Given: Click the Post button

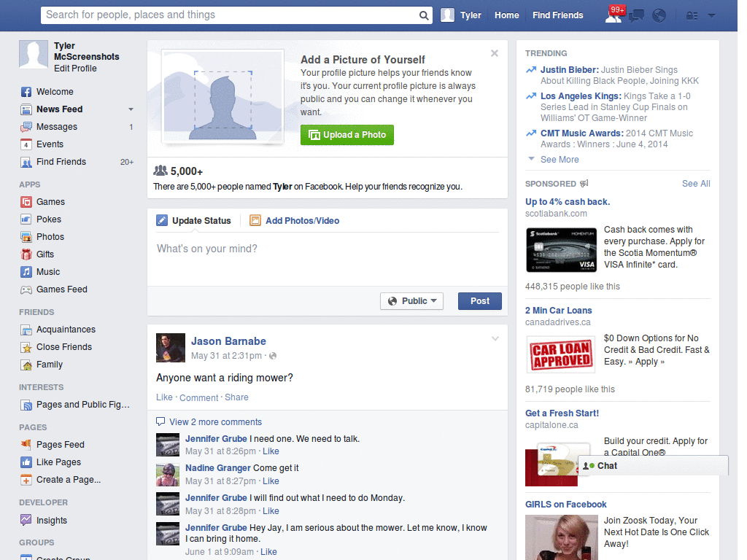Looking at the screenshot, I should coord(480,301).
